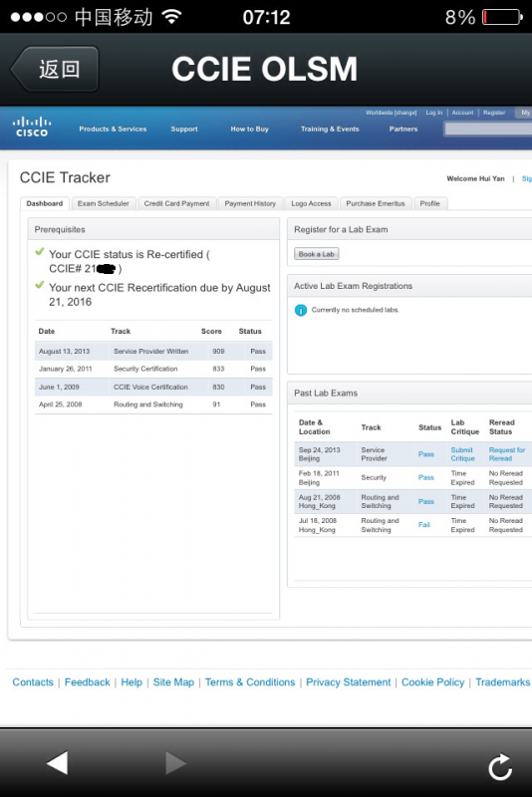Tap the browser forward arrow
The height and width of the screenshot is (797, 532).
[175, 762]
